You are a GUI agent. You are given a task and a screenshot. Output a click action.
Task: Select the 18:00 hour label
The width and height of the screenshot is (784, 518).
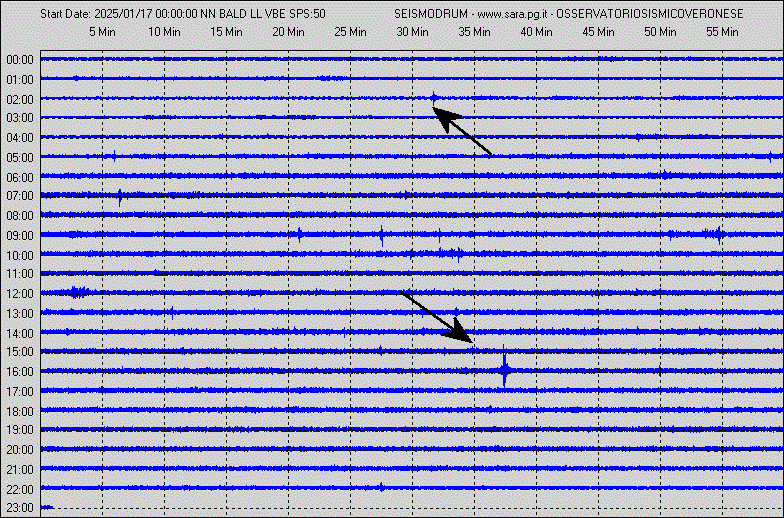(20, 412)
